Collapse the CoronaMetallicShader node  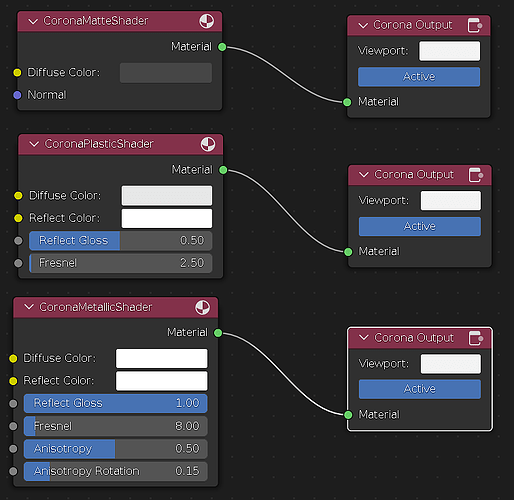point(29,307)
